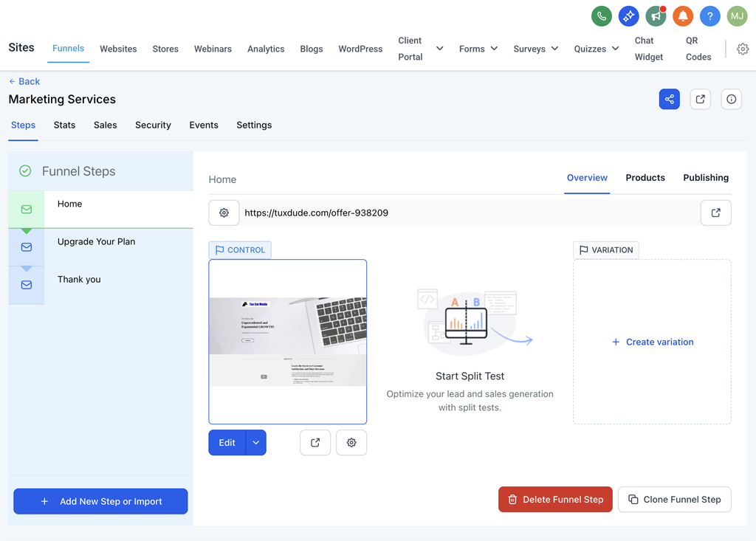Open the Edit button's dropdown arrow

tap(256, 442)
